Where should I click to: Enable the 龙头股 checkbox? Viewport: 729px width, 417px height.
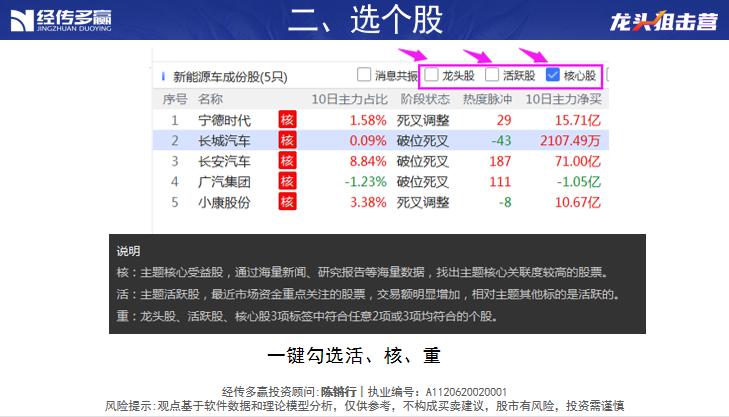[x=431, y=74]
